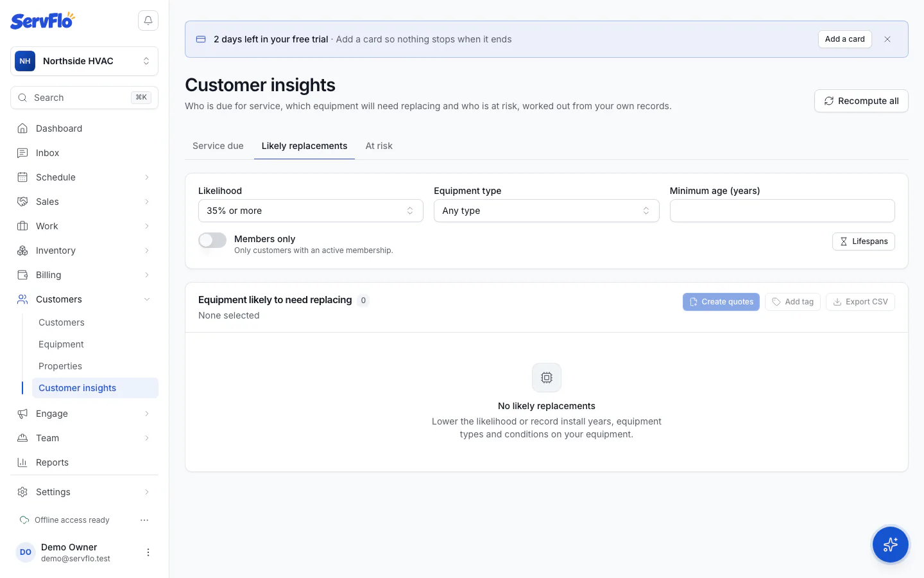924x578 pixels.
Task: Click the Add a card button
Action: pyautogui.click(x=845, y=39)
